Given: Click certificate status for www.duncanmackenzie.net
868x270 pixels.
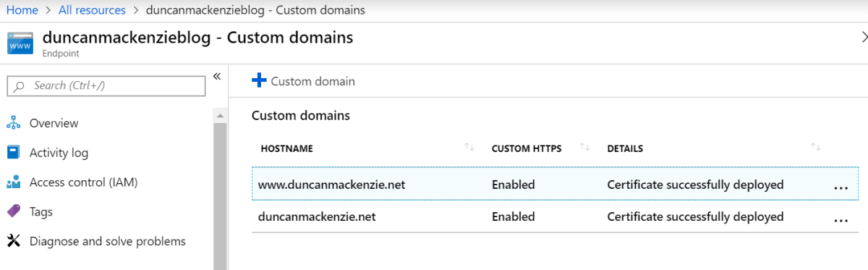Looking at the screenshot, I should click(696, 185).
